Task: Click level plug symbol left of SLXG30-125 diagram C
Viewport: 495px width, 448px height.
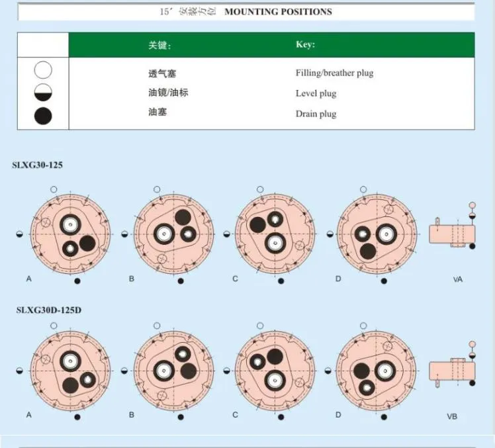Action: 226,234
